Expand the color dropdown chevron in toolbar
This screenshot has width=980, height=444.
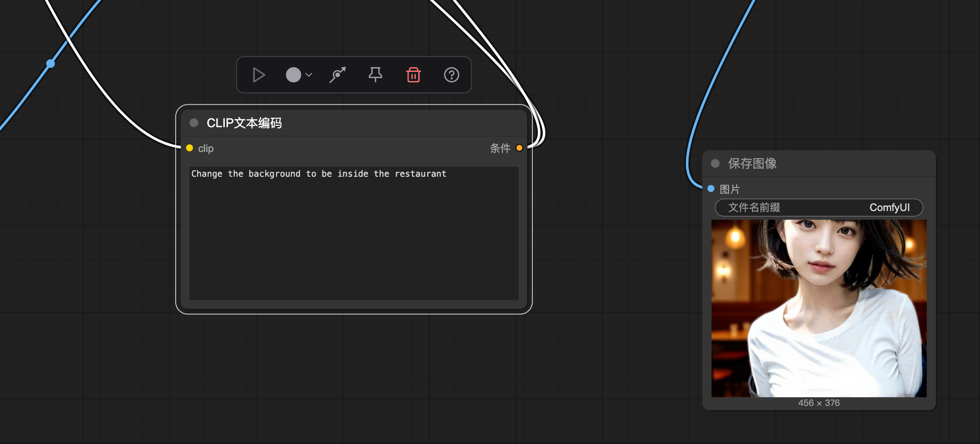point(309,75)
